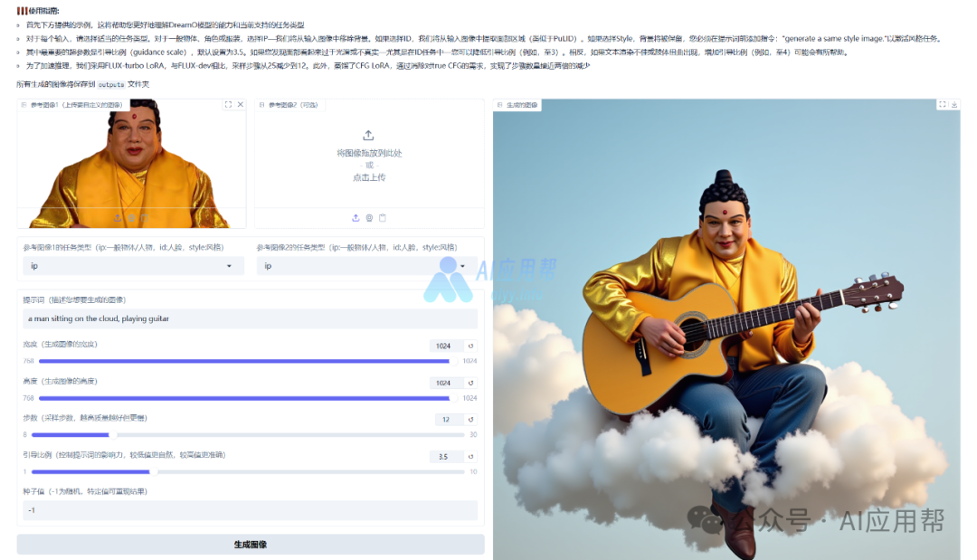Click prompt field with 'a man sitting on the cloud'
This screenshot has height=560, width=977.
pyautogui.click(x=251, y=318)
